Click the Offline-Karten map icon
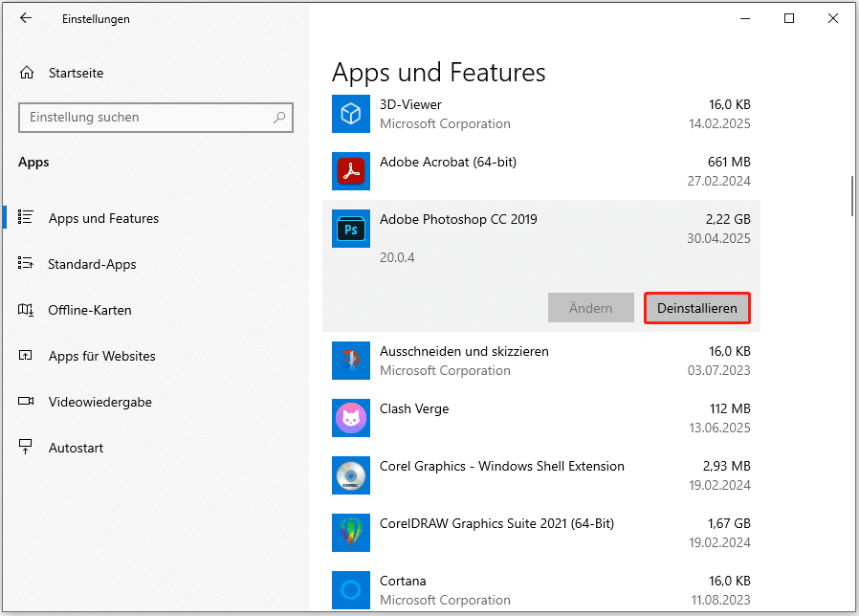 tap(25, 310)
